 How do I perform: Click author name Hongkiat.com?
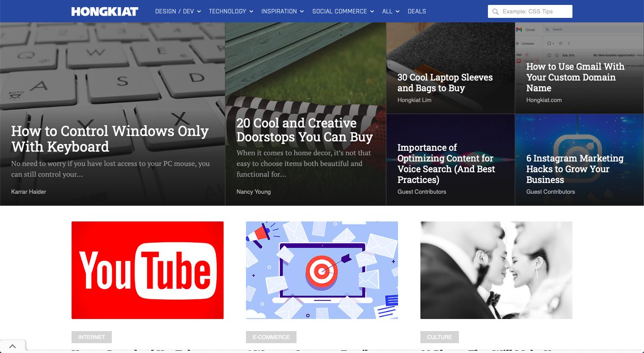click(x=544, y=100)
